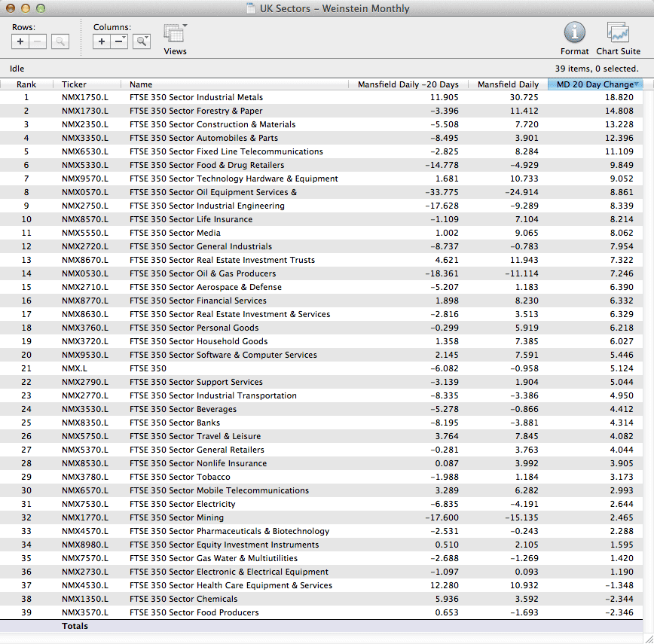Select ticker NMX3570.L Food Producers row
Image resolution: width=654 pixels, height=644 pixels.
pyautogui.click(x=84, y=612)
